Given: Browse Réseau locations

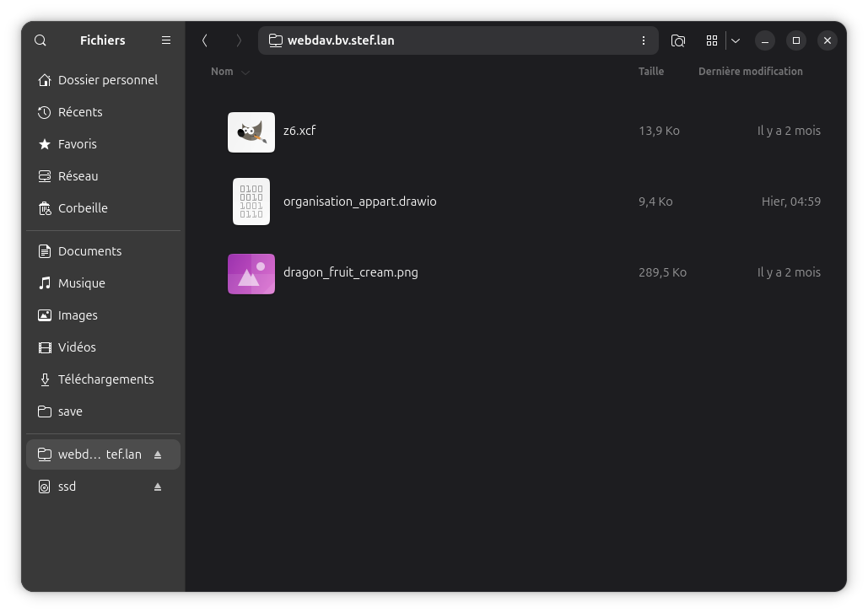Looking at the screenshot, I should coord(104,176).
